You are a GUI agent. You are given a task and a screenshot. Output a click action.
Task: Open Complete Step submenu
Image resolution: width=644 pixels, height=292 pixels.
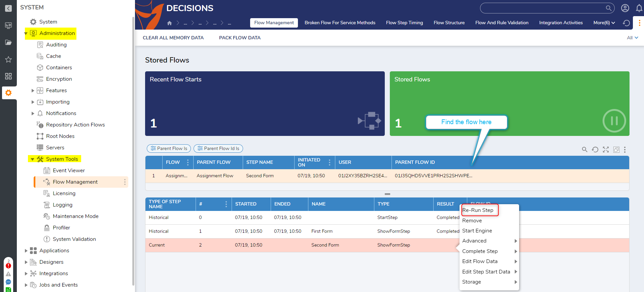(x=489, y=251)
